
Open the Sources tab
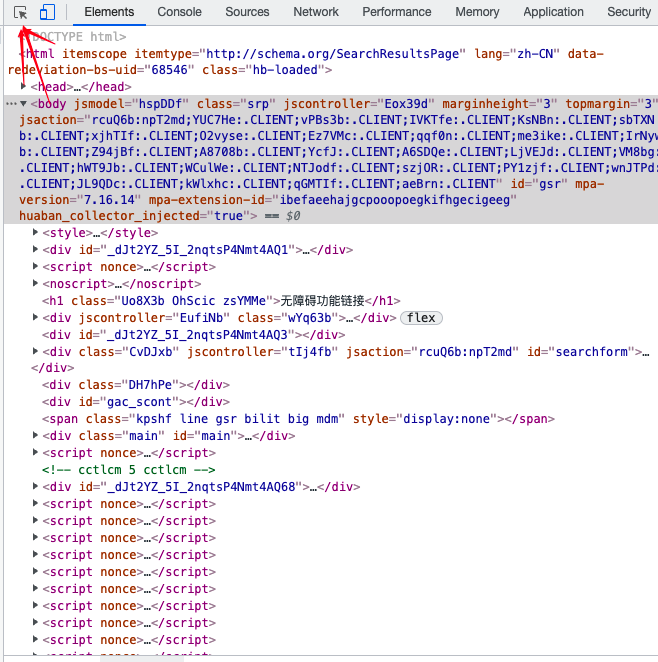click(247, 12)
